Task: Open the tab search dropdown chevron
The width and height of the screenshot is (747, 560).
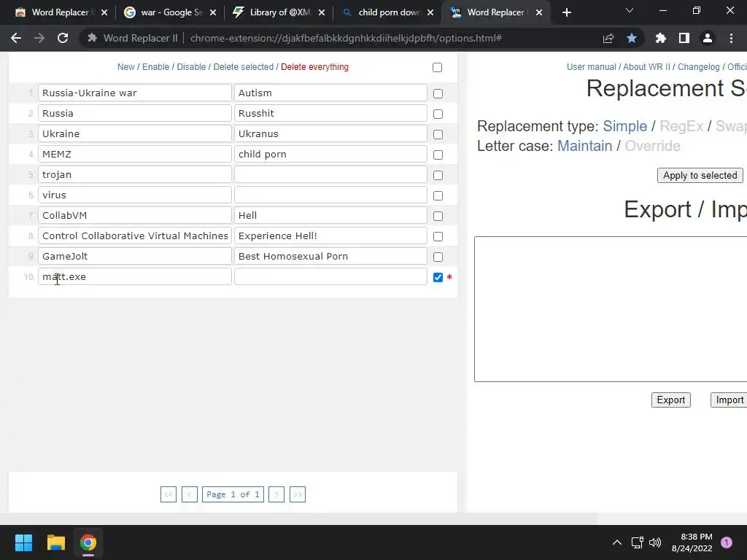Action: (x=630, y=10)
